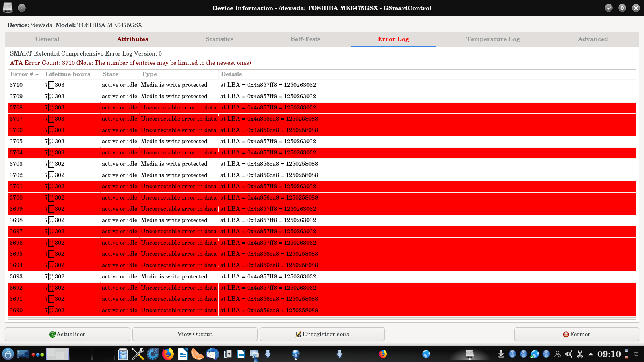644x362 pixels.
Task: Open the Temperature Log tab
Action: 493,39
